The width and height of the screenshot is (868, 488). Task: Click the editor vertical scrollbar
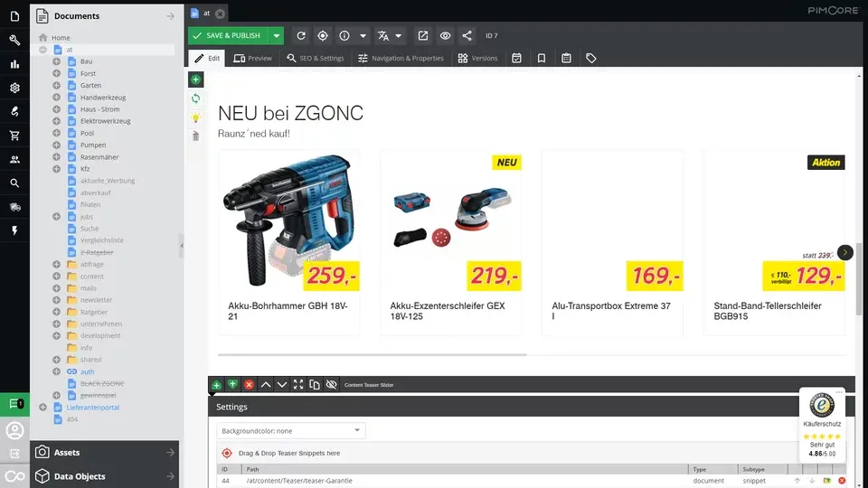coord(859,279)
